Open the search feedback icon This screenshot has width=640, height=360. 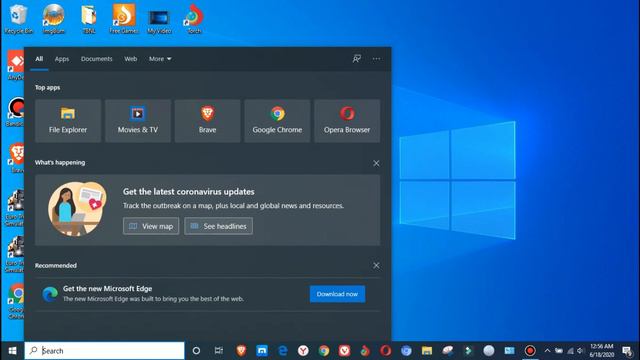(x=356, y=59)
